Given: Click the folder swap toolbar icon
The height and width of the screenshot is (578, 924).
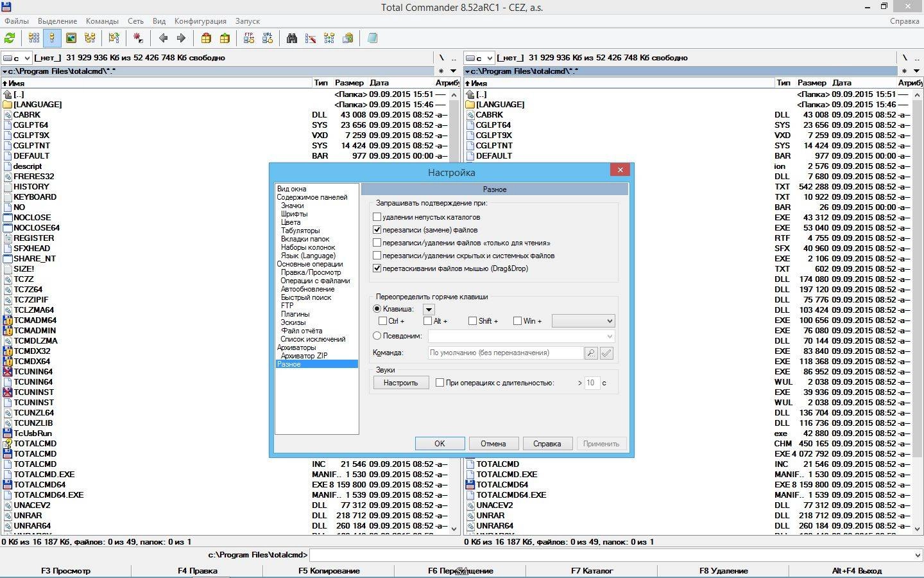Looking at the screenshot, I should click(x=114, y=39).
